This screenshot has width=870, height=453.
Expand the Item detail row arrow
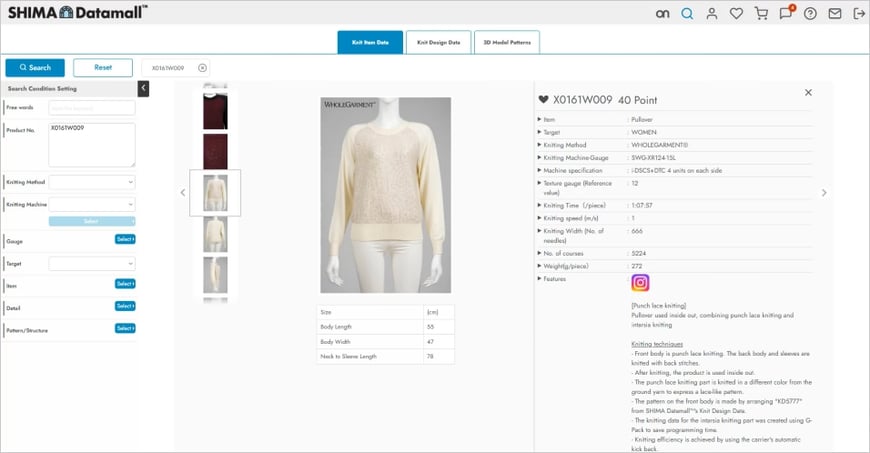[539, 119]
